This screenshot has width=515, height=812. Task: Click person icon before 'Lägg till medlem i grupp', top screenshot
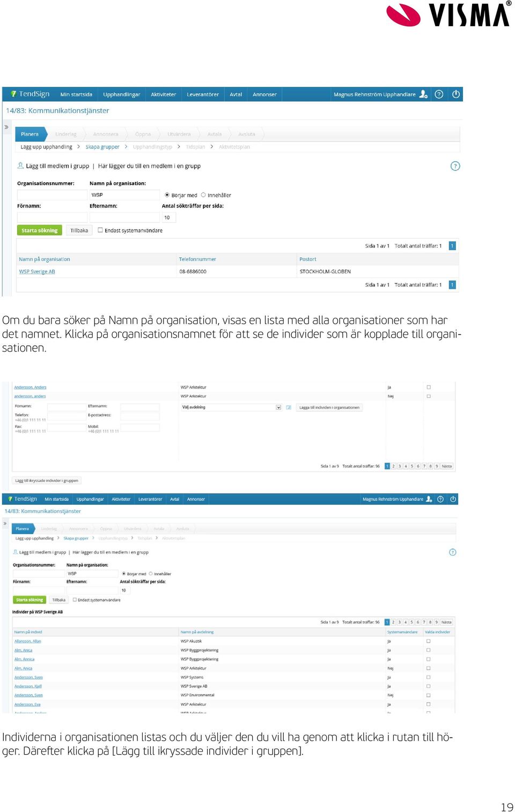click(20, 166)
